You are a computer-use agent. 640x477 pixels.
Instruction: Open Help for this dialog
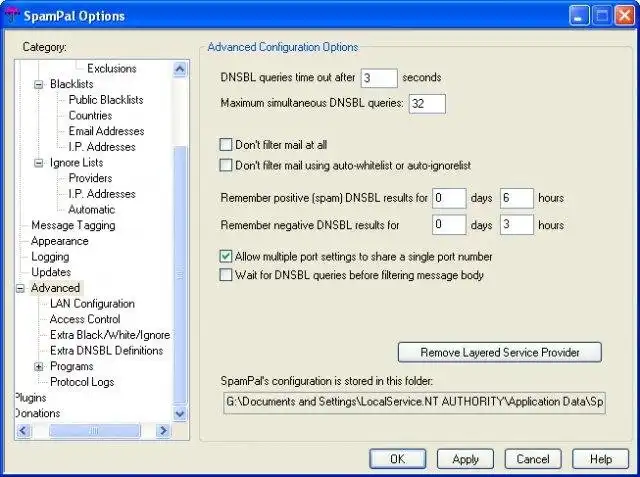tap(600, 459)
